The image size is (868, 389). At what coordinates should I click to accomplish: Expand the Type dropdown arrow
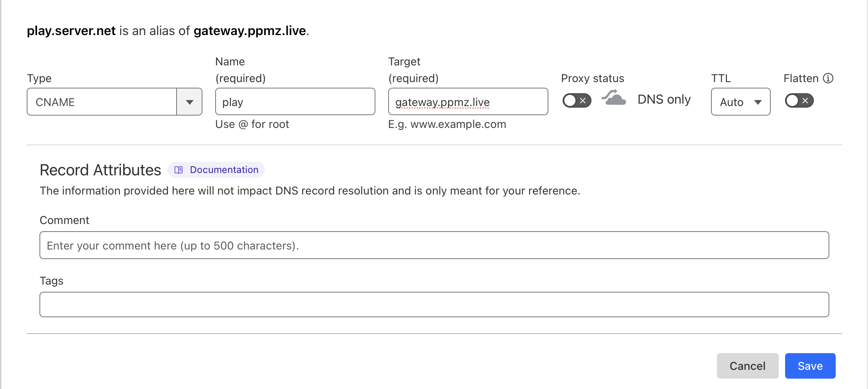(x=190, y=102)
